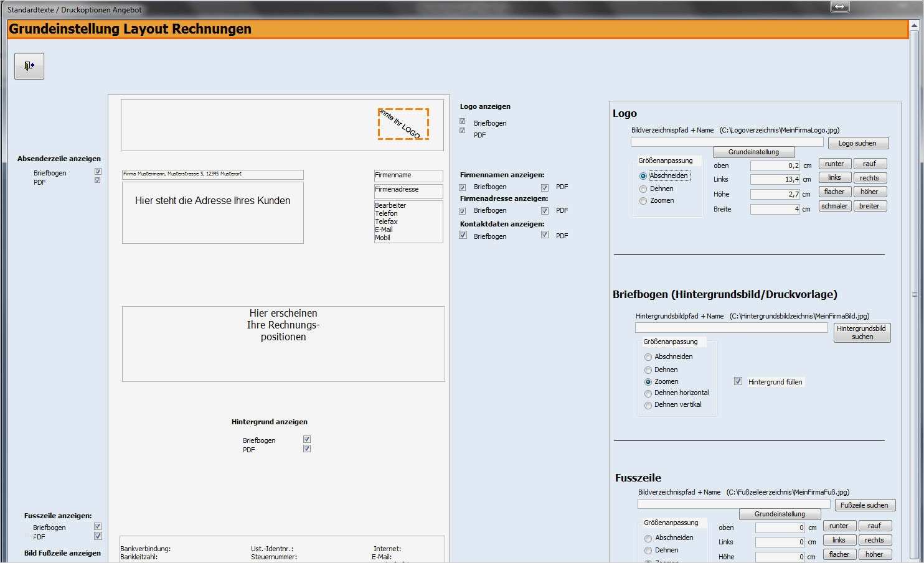Uncheck 'Hintergrund füllen'
This screenshot has height=563, width=924.
pyautogui.click(x=738, y=381)
